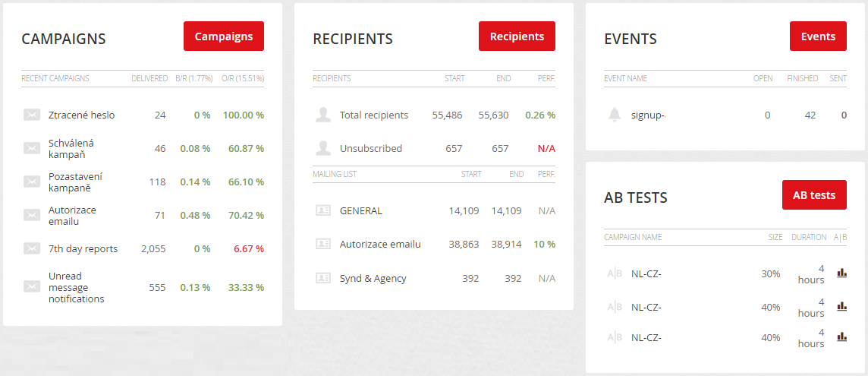
Task: Click the 10 % mailing list performance
Action: [543, 244]
